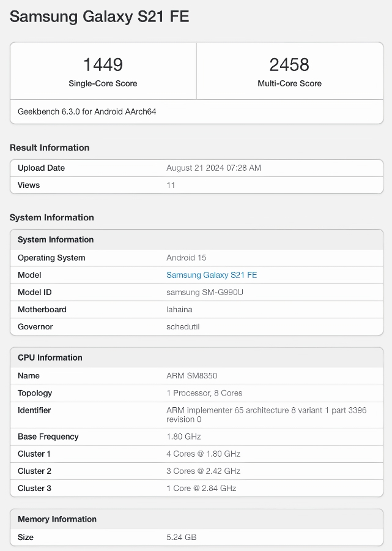Select governor value schedutil
Image resolution: width=392 pixels, height=551 pixels.
click(x=183, y=326)
